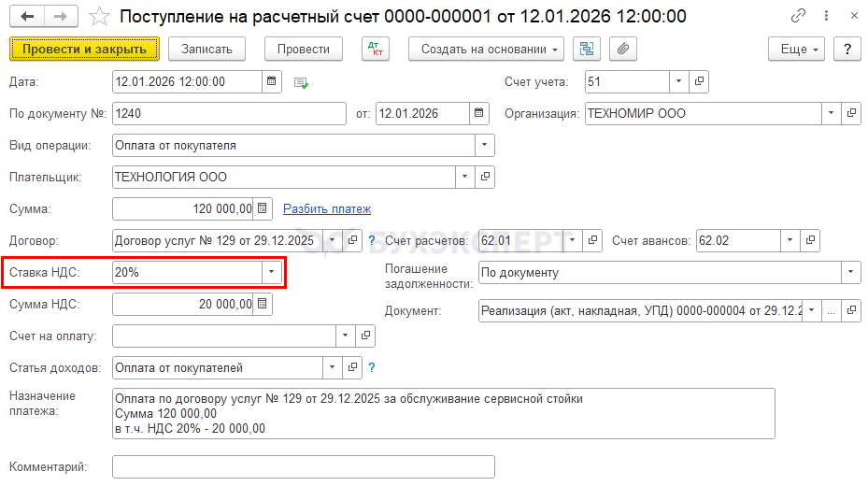Viewport: 868px width, 486px height.
Task: Expand the Вид операции dropdown
Action: click(484, 145)
